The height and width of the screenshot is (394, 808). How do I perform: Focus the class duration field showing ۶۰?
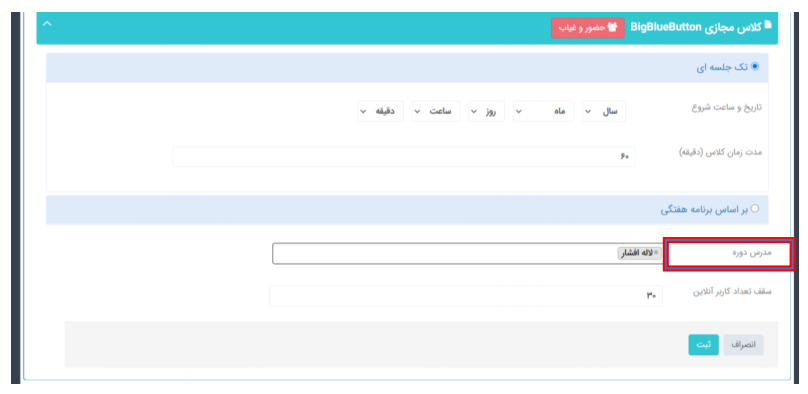point(404,157)
